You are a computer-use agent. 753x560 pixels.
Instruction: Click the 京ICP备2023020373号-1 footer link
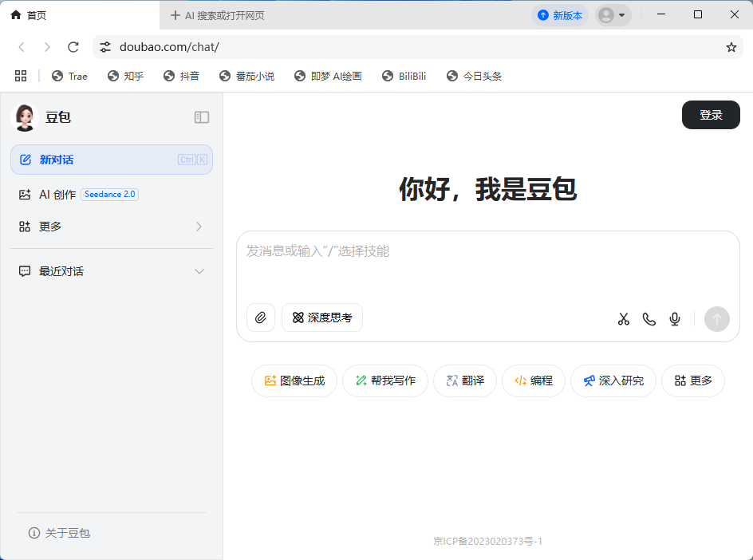[487, 542]
